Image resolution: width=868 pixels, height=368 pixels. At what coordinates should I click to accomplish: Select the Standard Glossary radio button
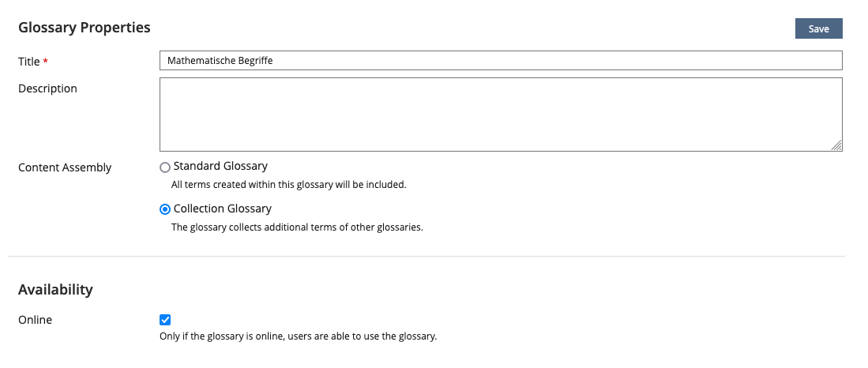[x=165, y=167]
